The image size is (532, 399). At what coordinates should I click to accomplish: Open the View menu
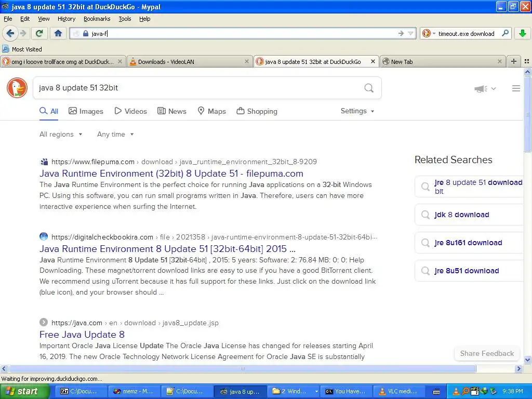pos(44,19)
